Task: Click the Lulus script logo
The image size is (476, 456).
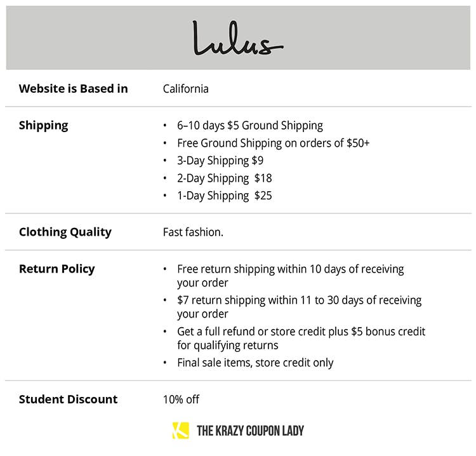Action: tap(238, 38)
